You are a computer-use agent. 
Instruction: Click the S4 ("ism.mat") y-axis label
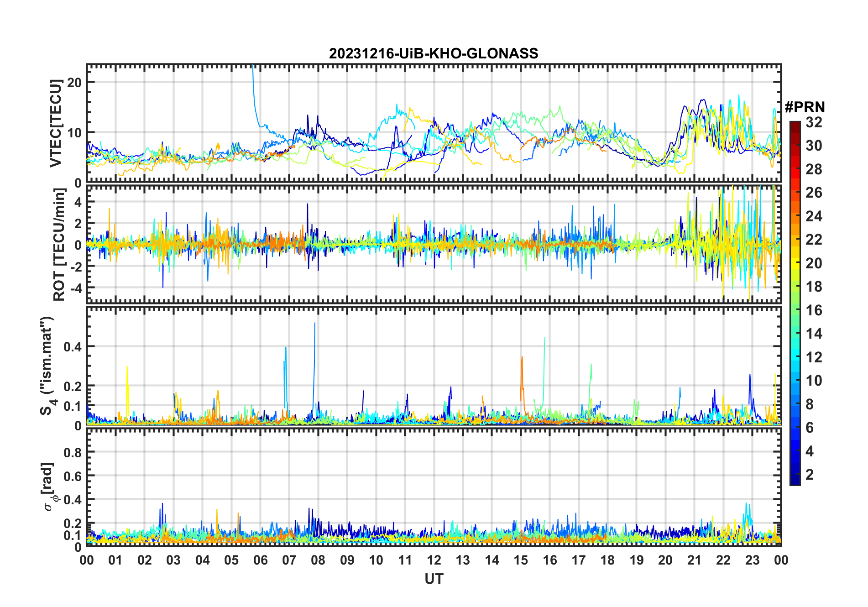click(47, 366)
